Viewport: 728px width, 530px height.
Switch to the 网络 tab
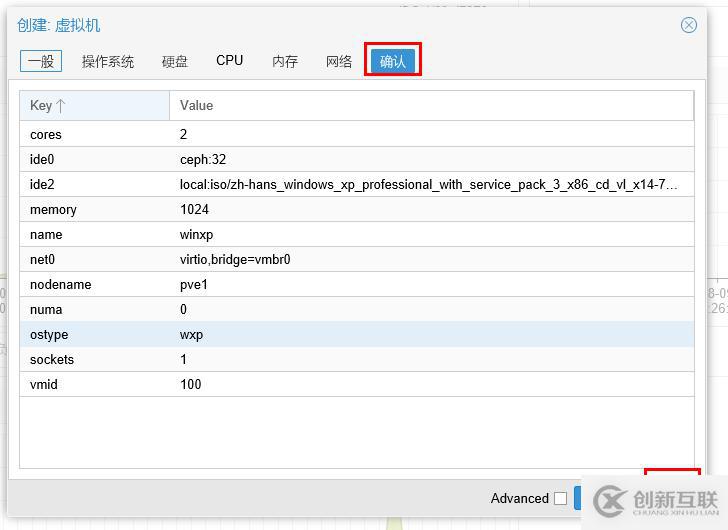tap(339, 61)
